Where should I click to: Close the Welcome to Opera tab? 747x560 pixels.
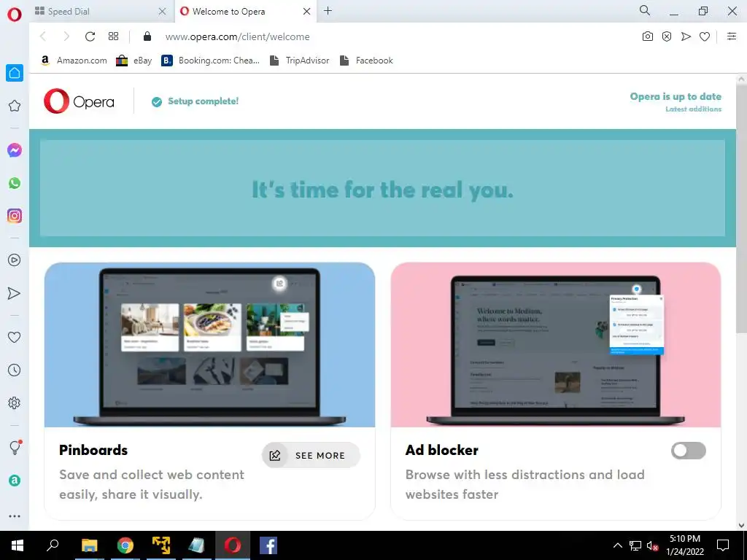click(x=307, y=12)
